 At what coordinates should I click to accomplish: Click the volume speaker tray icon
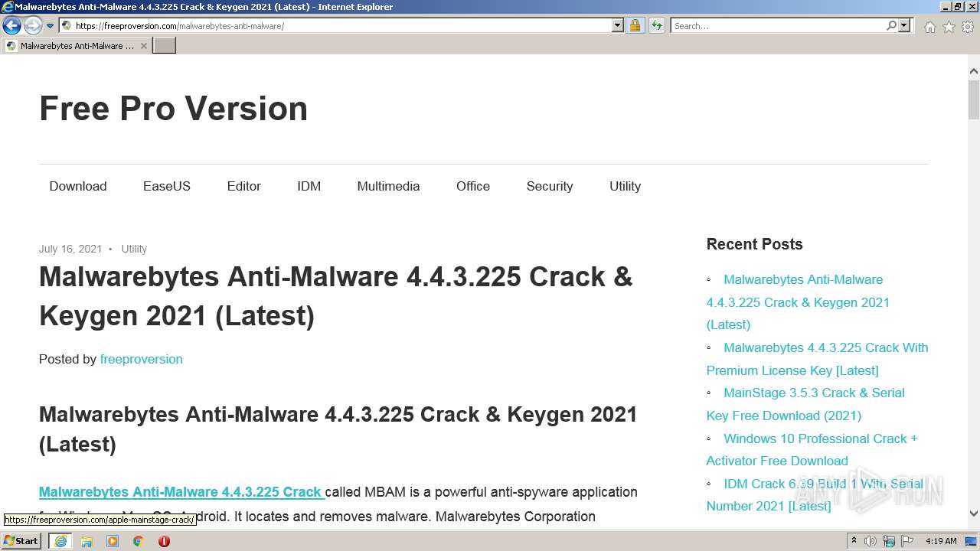pyautogui.click(x=871, y=541)
